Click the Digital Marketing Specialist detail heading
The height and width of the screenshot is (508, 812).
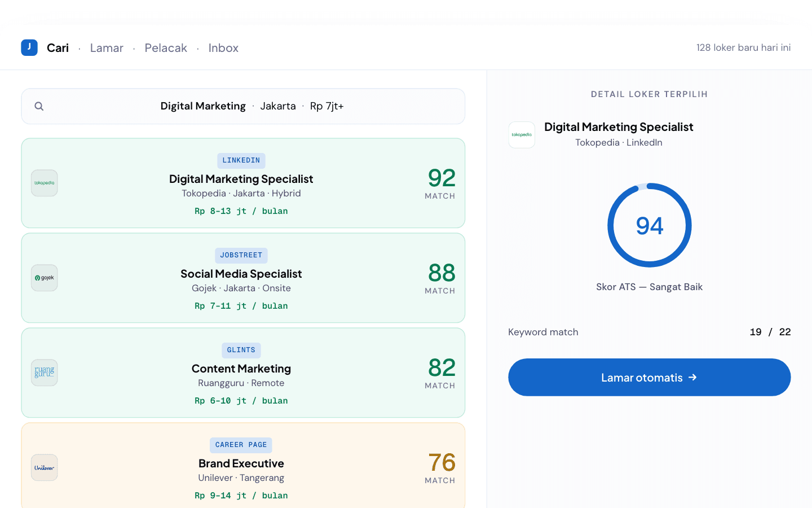[x=619, y=127]
